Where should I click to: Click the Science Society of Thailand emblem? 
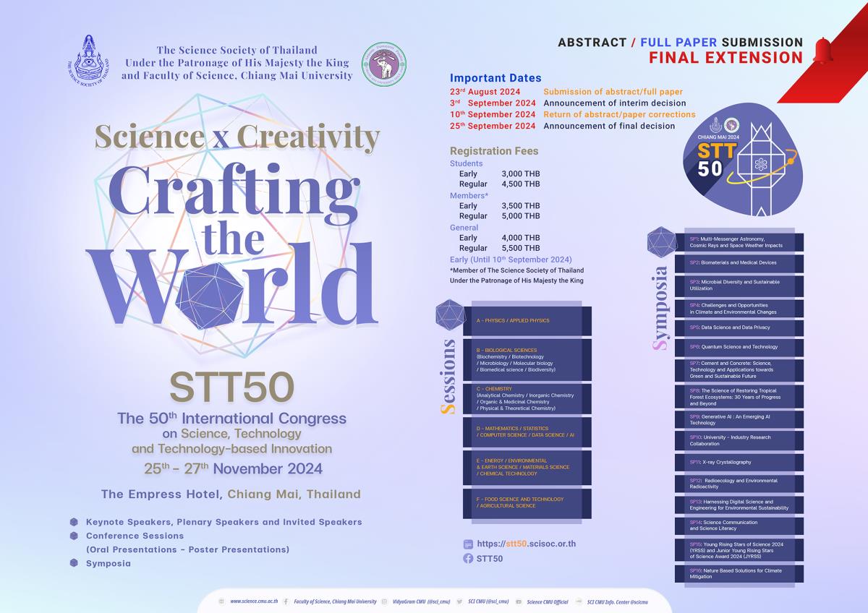pos(88,56)
